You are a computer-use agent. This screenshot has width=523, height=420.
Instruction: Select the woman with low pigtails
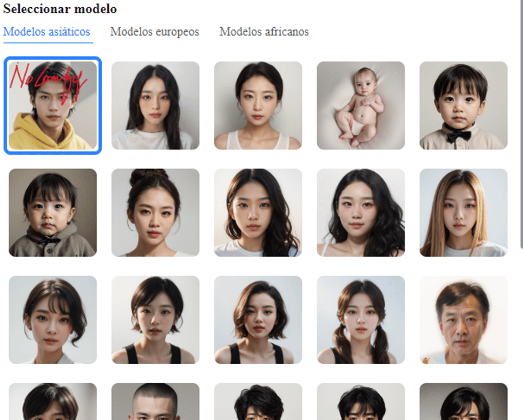point(361,320)
